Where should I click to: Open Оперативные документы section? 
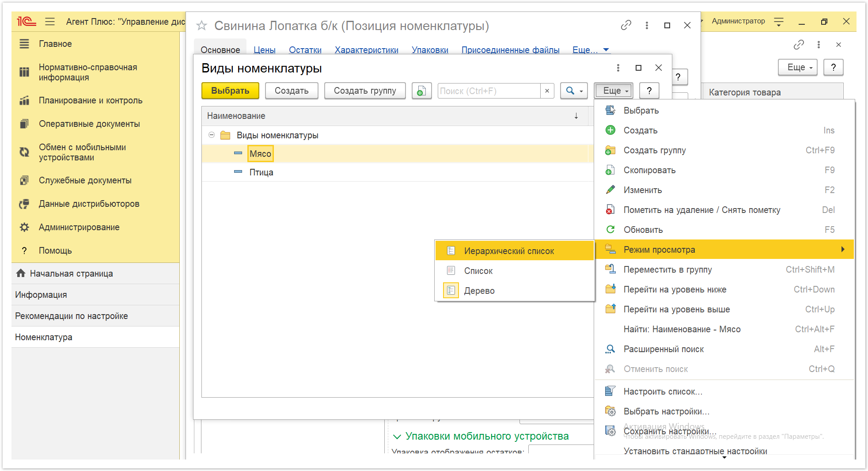(x=89, y=124)
